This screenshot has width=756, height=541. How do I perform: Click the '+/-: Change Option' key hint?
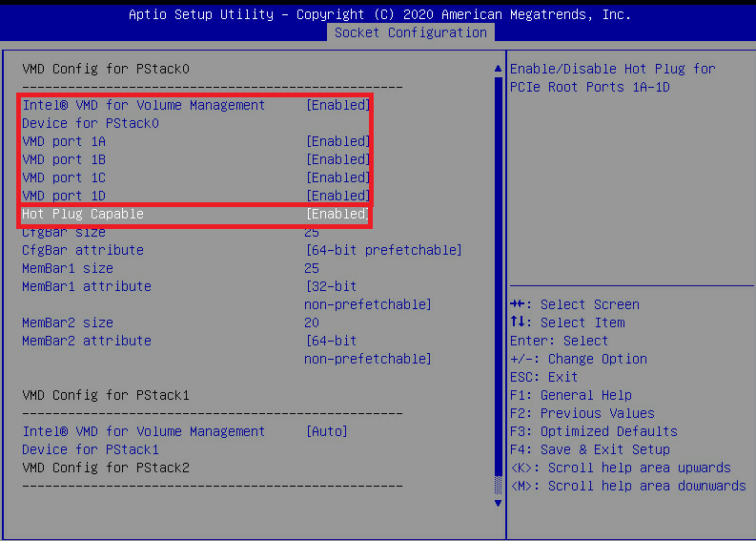point(579,359)
